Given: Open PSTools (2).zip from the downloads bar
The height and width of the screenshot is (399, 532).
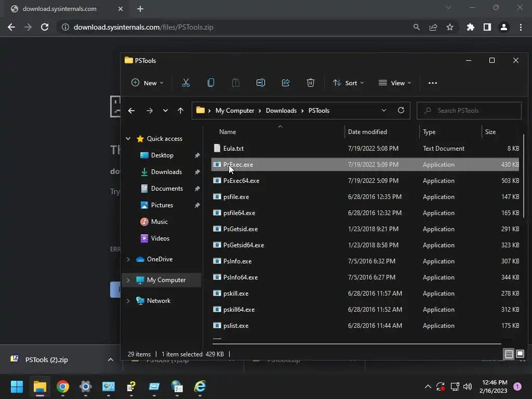Looking at the screenshot, I should pyautogui.click(x=46, y=360).
